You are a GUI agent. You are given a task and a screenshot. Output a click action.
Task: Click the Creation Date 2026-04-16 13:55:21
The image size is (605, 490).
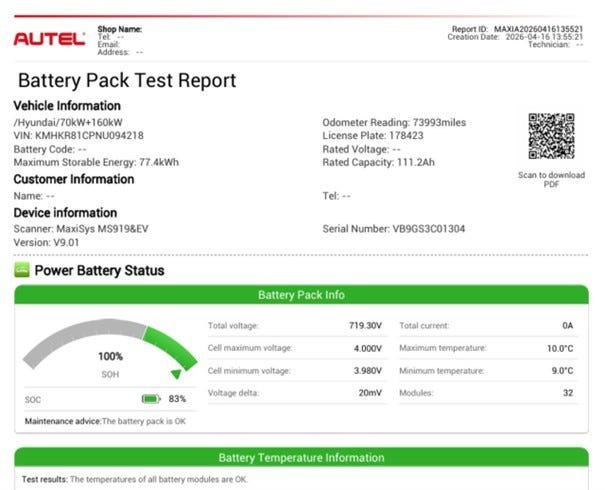point(515,37)
